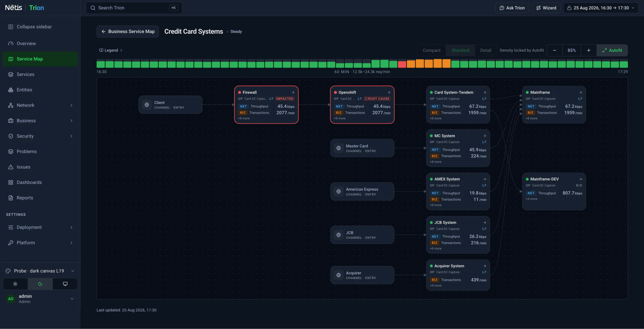Screen dimensions: 644x329
Task: Open the date time range dropdown
Action: pyautogui.click(x=601, y=8)
